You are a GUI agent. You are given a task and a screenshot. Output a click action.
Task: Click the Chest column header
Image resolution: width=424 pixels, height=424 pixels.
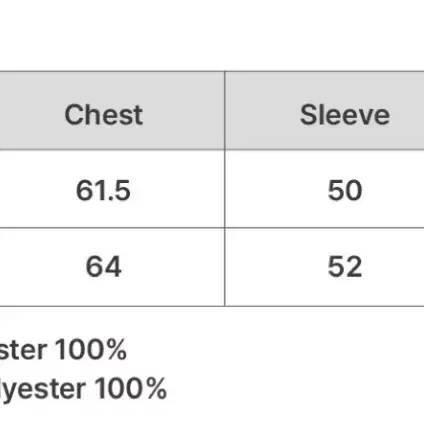tap(104, 115)
